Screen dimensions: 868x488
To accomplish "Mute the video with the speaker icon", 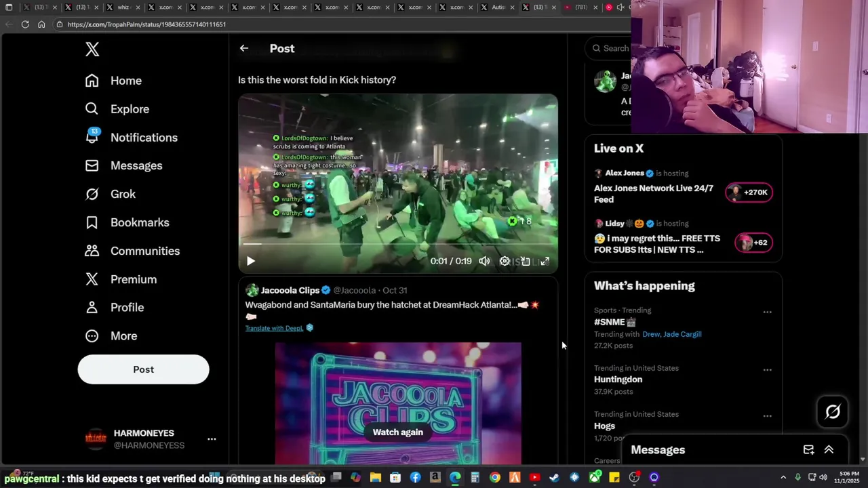I will click(484, 261).
